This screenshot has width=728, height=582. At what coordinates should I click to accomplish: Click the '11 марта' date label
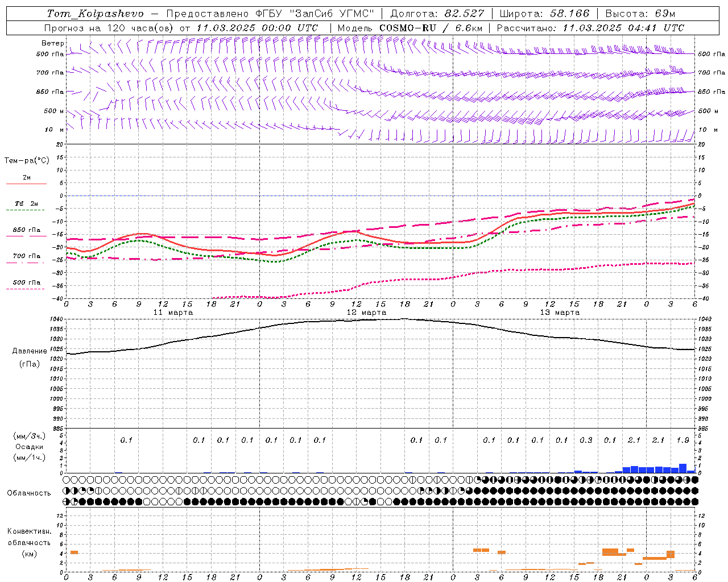(173, 313)
